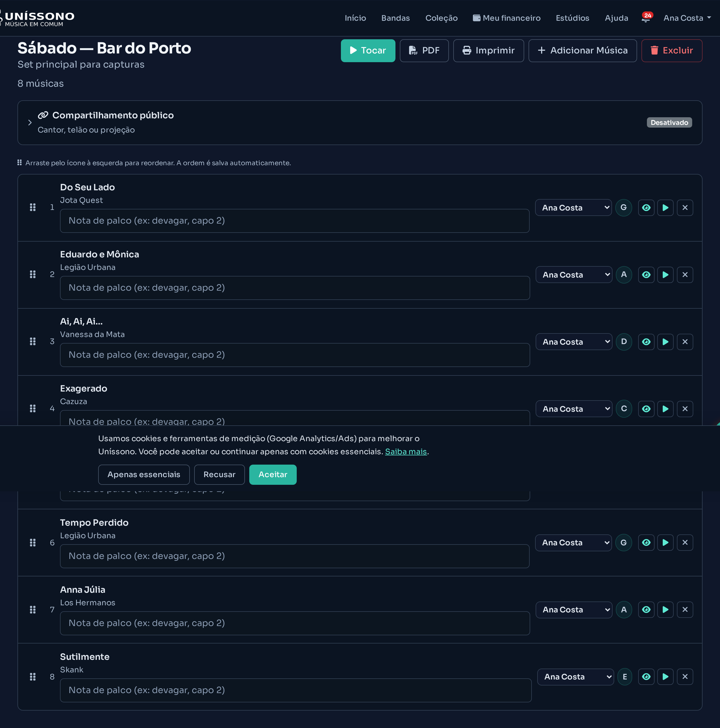
Task: Remove Sutilmente from the setlist
Action: [685, 677]
